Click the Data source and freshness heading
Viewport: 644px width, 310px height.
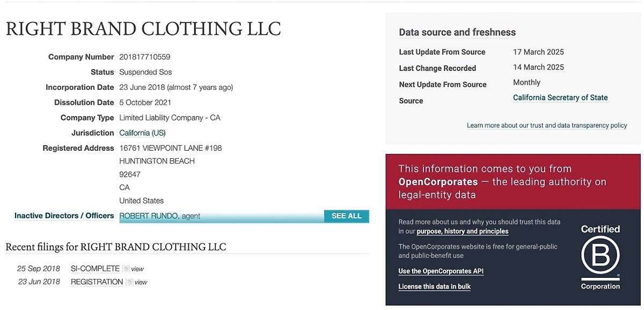tap(457, 32)
